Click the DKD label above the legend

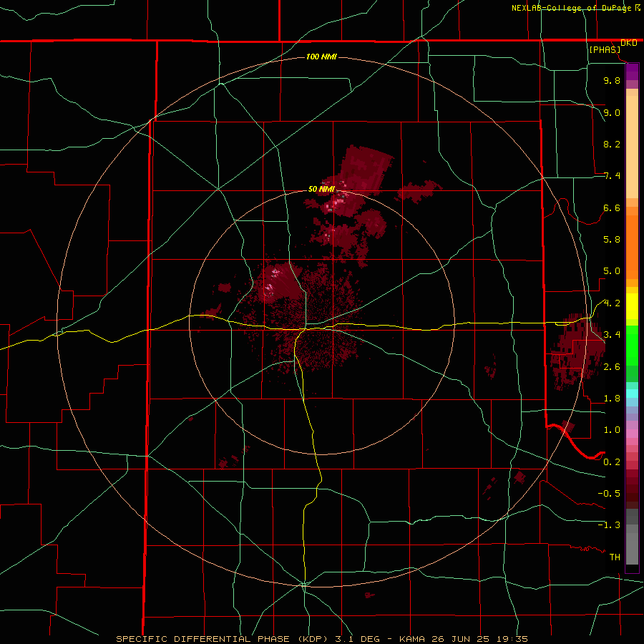629,43
